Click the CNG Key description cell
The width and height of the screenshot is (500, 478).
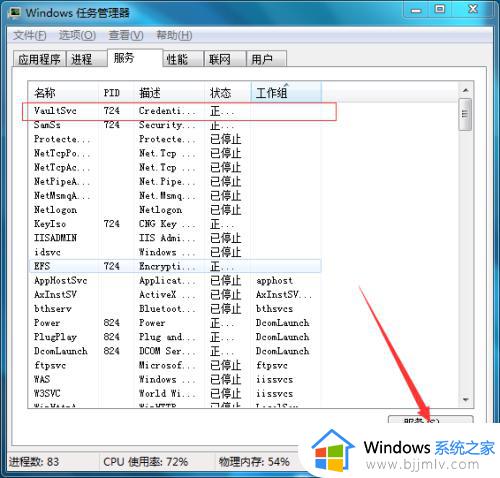pos(167,224)
